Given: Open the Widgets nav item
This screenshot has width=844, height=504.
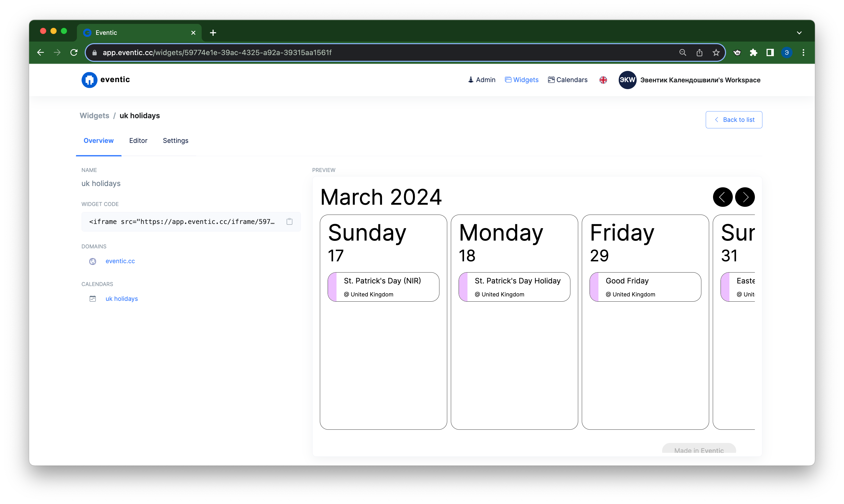Looking at the screenshot, I should (x=522, y=80).
